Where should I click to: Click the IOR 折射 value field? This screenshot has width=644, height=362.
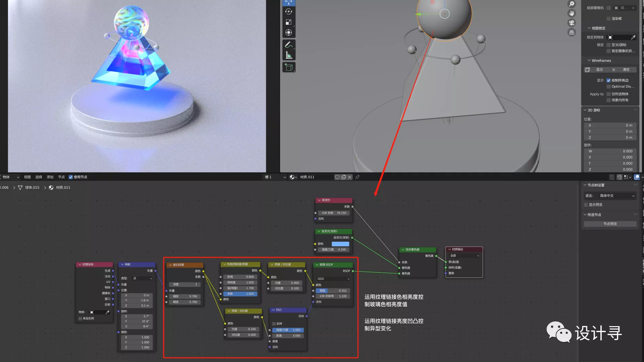[334, 213]
